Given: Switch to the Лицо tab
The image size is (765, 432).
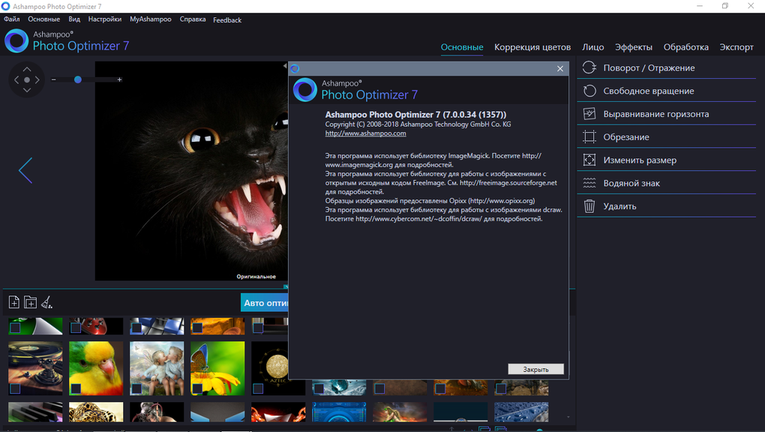Looking at the screenshot, I should point(593,47).
